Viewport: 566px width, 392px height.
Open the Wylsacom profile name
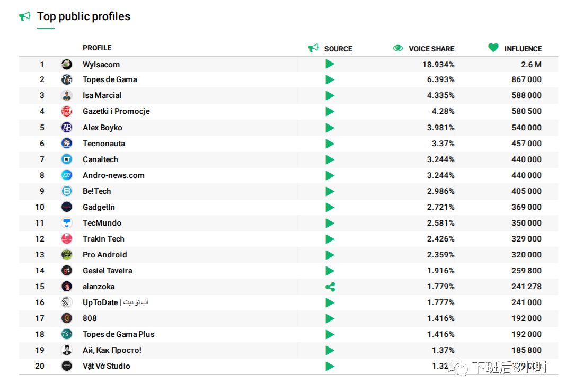(101, 65)
